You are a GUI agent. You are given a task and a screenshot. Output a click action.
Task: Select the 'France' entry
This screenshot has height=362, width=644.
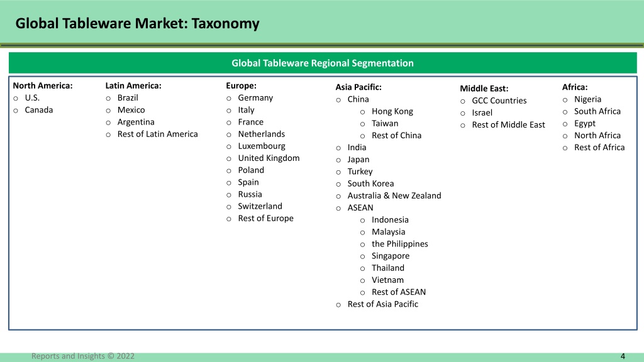250,122
